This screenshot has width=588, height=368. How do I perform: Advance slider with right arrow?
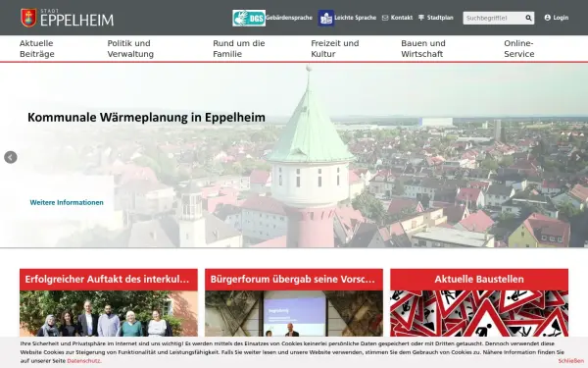coord(577,157)
